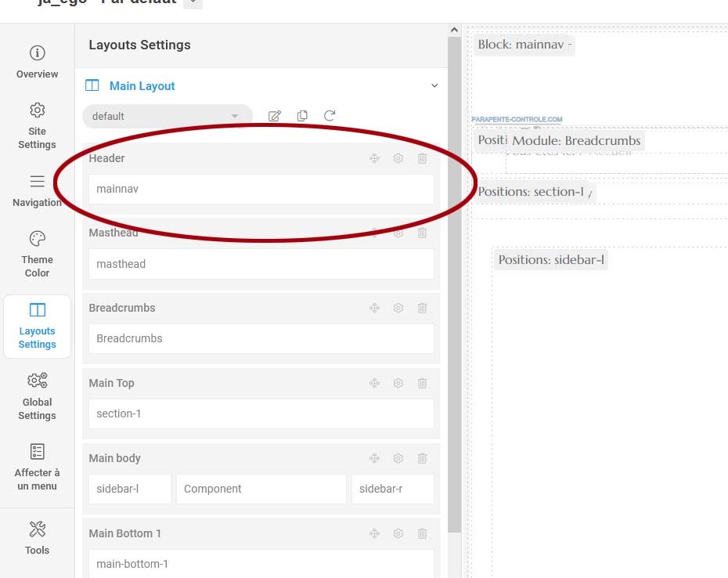This screenshot has height=578, width=728.
Task: Open the Header section settings gear
Action: tap(398, 158)
